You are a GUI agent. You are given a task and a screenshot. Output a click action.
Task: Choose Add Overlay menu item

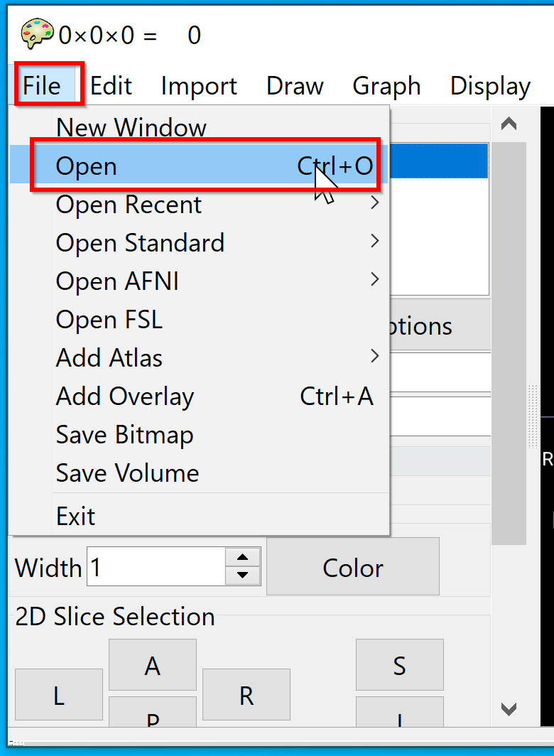coord(199,396)
